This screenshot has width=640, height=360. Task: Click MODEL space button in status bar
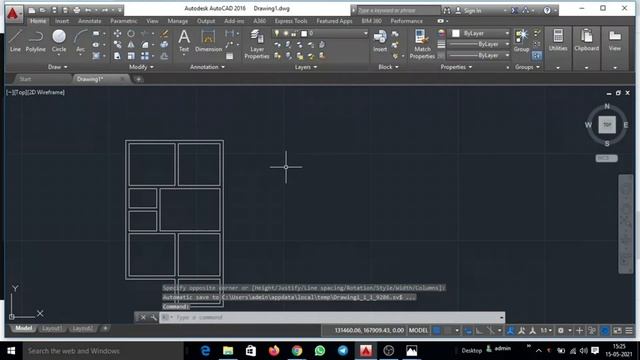pyautogui.click(x=418, y=331)
